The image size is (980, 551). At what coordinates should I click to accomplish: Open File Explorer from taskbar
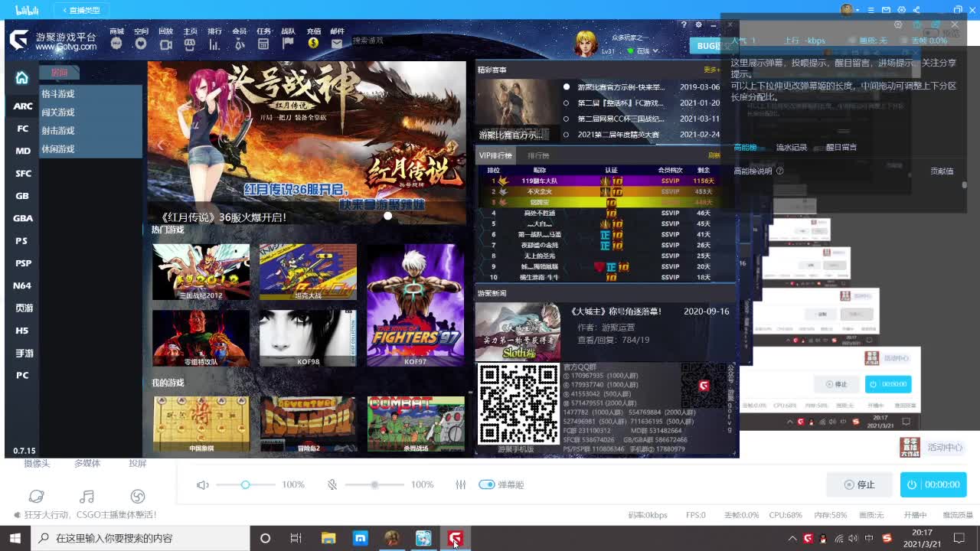(328, 538)
